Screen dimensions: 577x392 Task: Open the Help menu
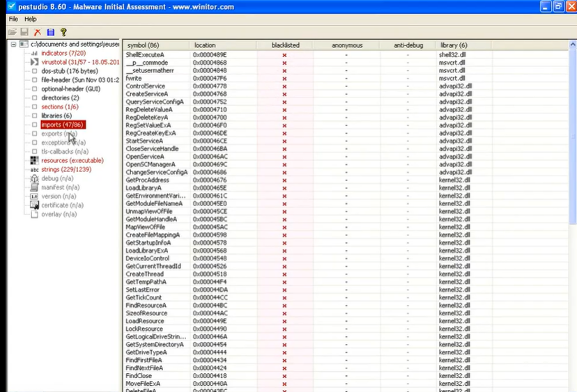pos(31,19)
